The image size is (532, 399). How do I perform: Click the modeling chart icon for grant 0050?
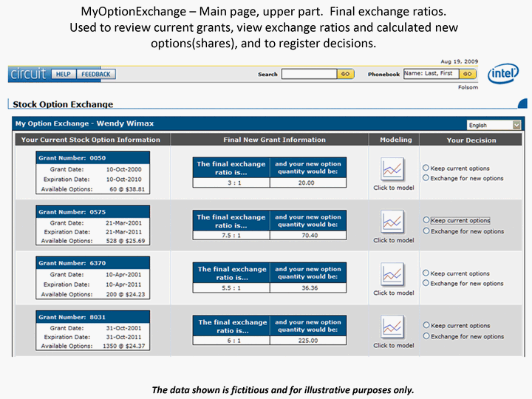click(393, 169)
